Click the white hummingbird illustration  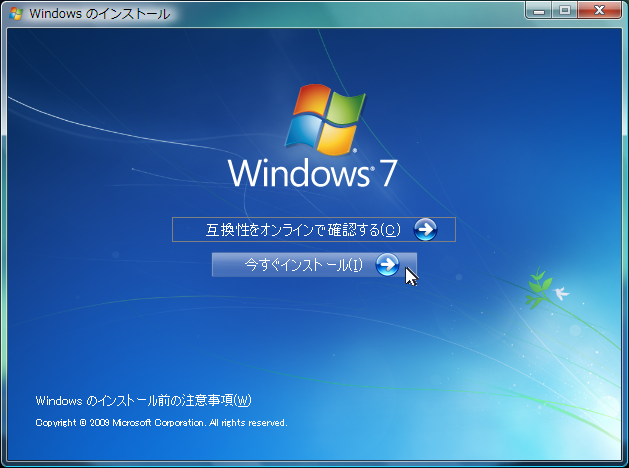[x=562, y=294]
